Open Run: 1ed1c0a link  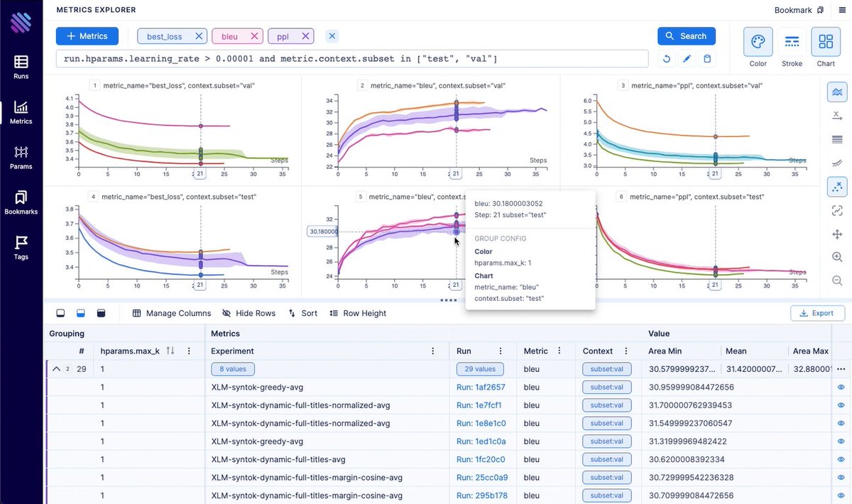click(481, 442)
